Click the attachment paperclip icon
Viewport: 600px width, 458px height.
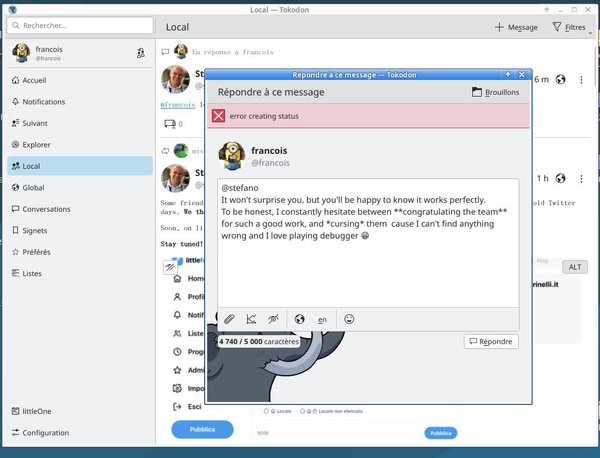[x=229, y=319]
